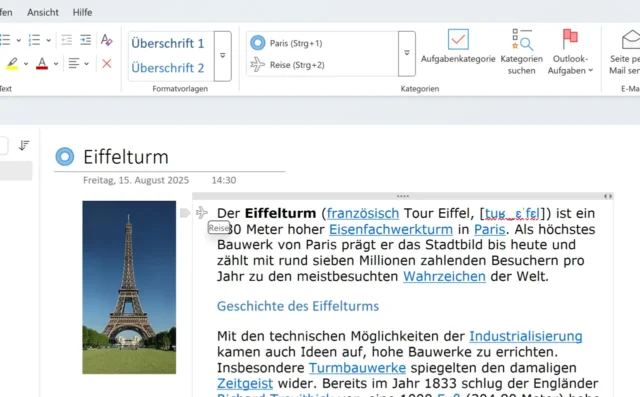Viewport: 640px width, 397px height.
Task: Click heading Geschichte des Eiffelturms
Action: (x=298, y=306)
